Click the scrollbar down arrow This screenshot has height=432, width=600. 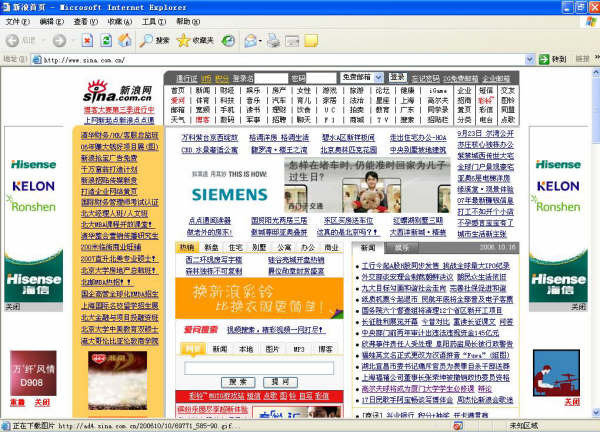click(x=596, y=412)
